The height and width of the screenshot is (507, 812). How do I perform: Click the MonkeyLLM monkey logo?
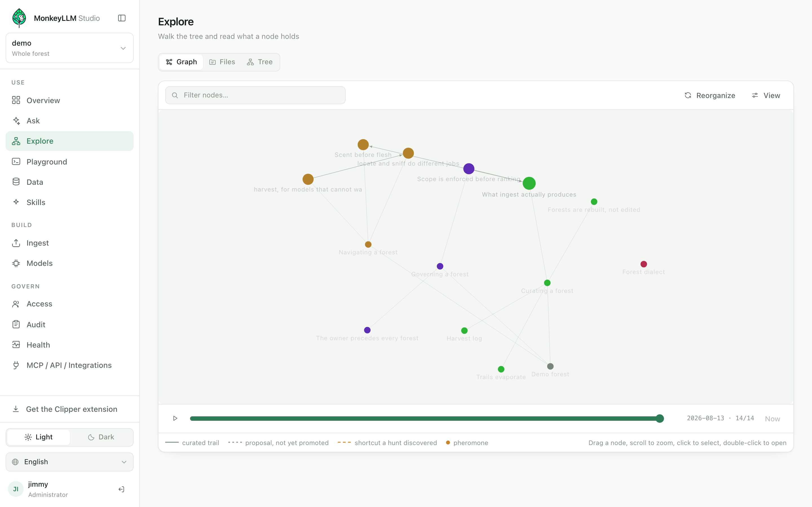click(x=19, y=18)
